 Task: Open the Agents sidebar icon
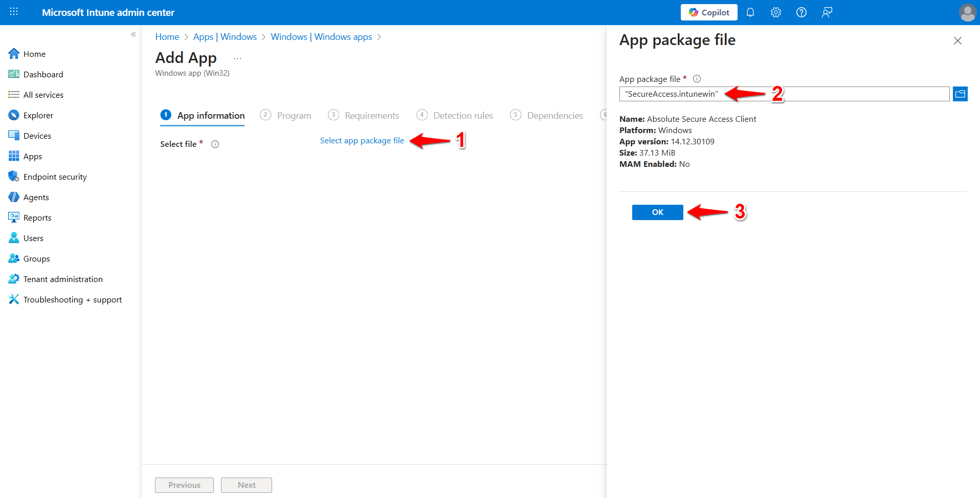(14, 197)
